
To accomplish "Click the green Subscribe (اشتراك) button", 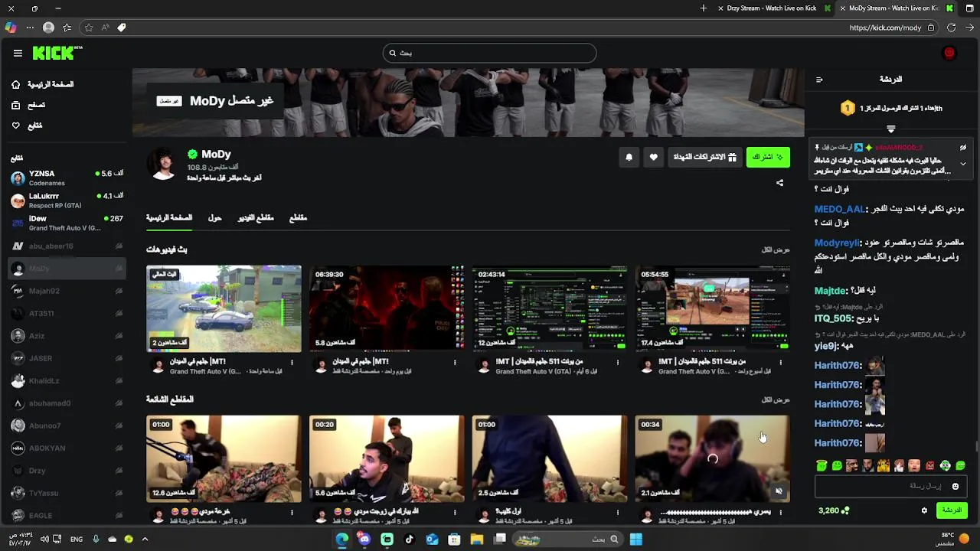I will 768,157.
